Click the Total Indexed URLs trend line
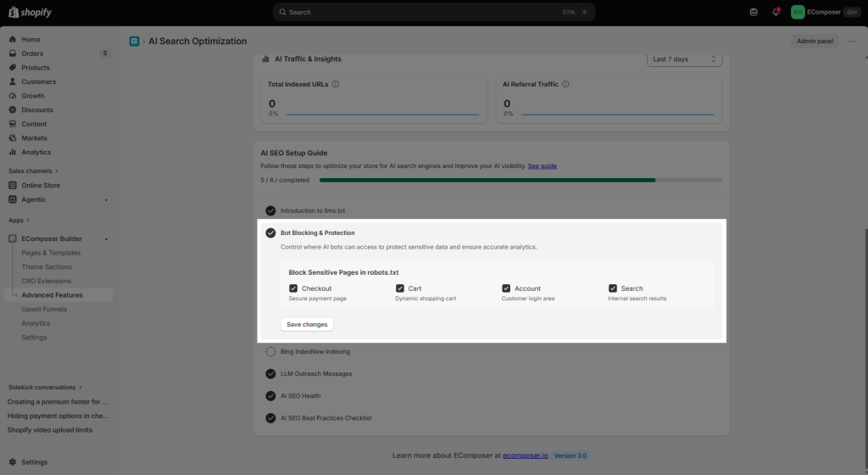Viewport: 868px width, 475px height. pyautogui.click(x=382, y=115)
